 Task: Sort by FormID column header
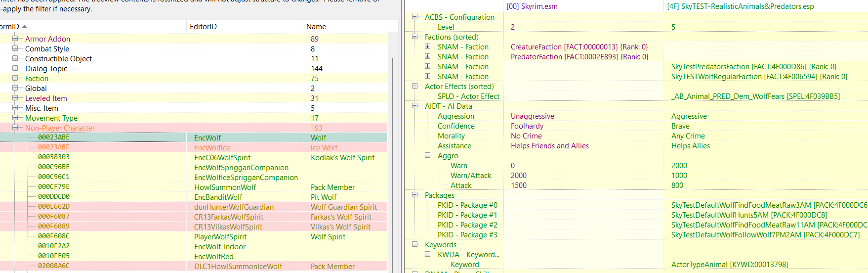[x=93, y=26]
